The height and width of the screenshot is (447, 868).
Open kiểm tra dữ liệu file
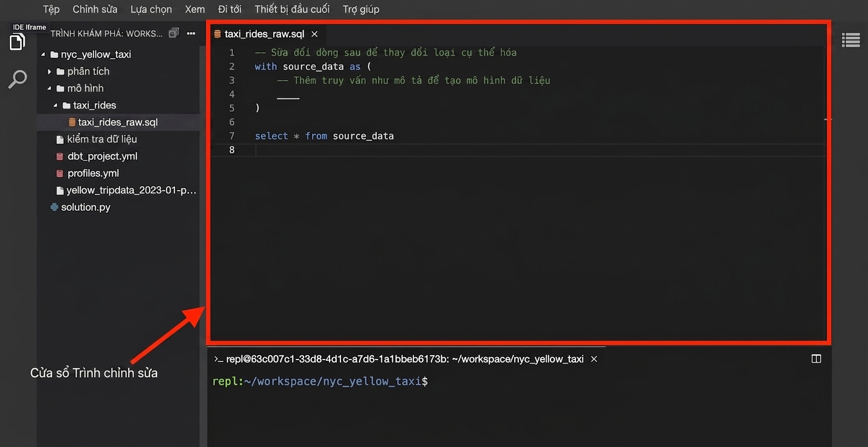(102, 139)
